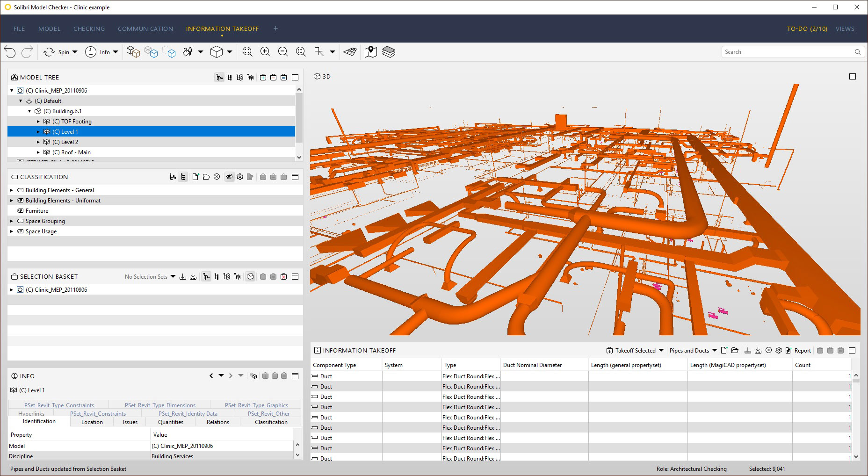Open Quantities tab in Info panel
The image size is (868, 476).
click(171, 422)
